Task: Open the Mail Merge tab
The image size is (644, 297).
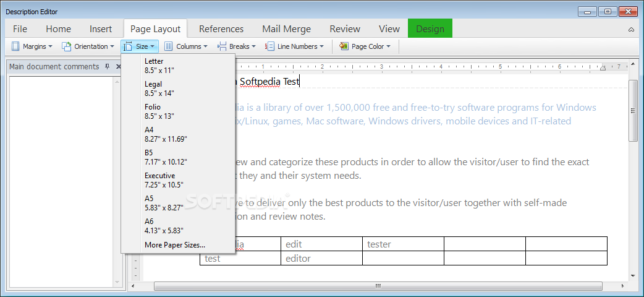Action: pos(287,29)
